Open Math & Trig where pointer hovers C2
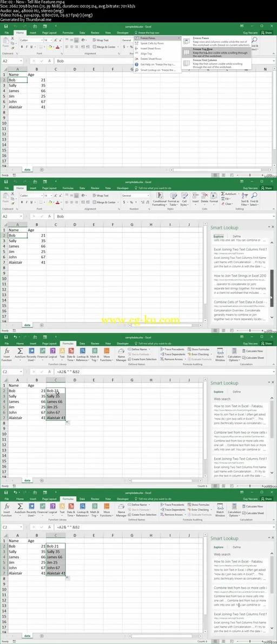Image resolution: width=277 pixels, height=644 pixels. (95, 354)
